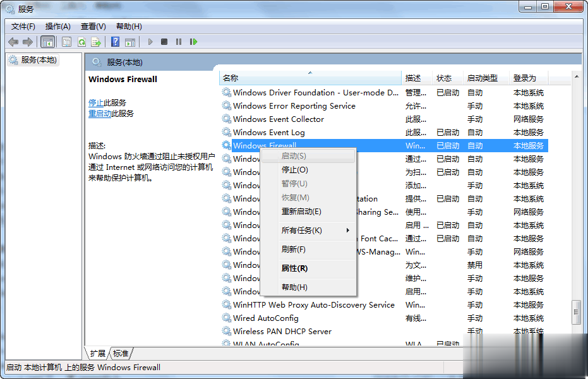
Task: Choose 重新启动(E) in context menu
Action: (308, 212)
